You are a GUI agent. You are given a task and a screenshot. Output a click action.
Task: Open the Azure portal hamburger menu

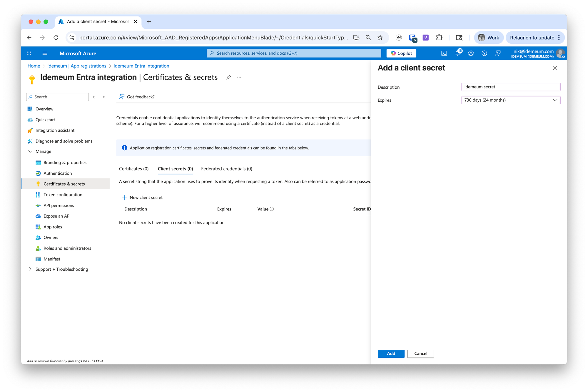[x=45, y=53]
